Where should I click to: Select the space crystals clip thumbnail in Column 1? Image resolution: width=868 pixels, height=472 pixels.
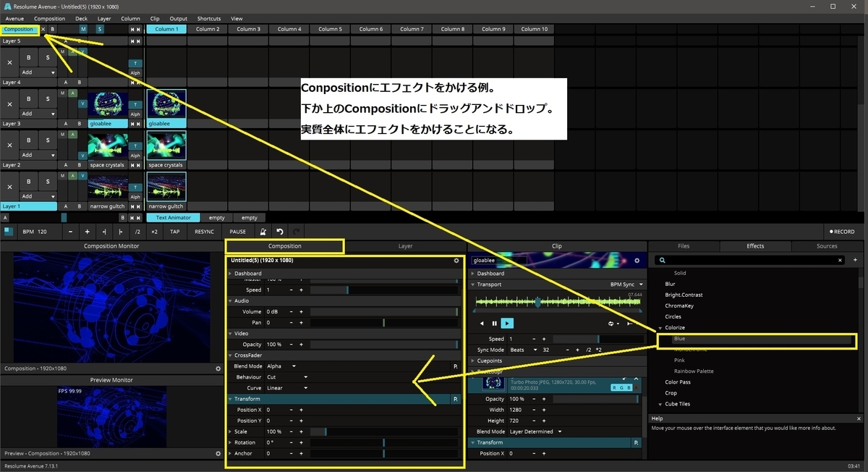(166, 146)
